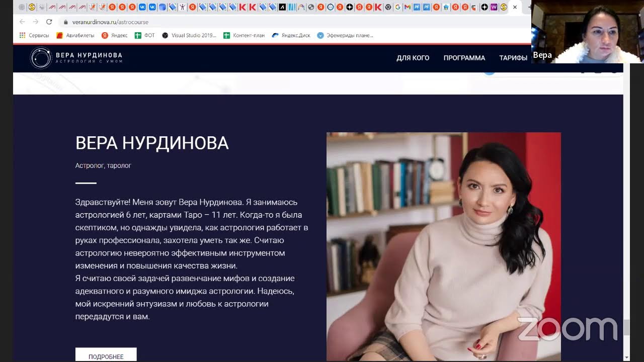Close the active browser tab

pos(515,7)
